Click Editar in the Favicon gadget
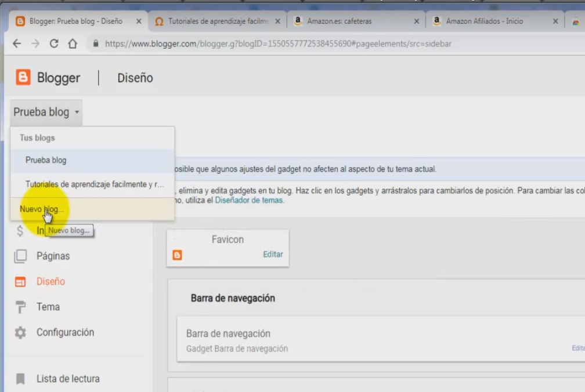Image resolution: width=585 pixels, height=392 pixels. (273, 254)
